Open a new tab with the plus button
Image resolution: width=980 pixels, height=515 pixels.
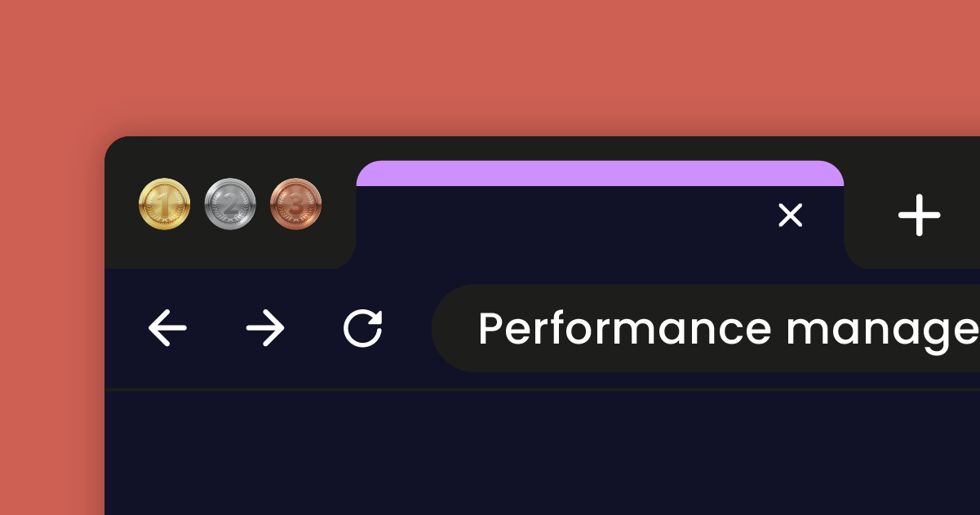click(920, 215)
